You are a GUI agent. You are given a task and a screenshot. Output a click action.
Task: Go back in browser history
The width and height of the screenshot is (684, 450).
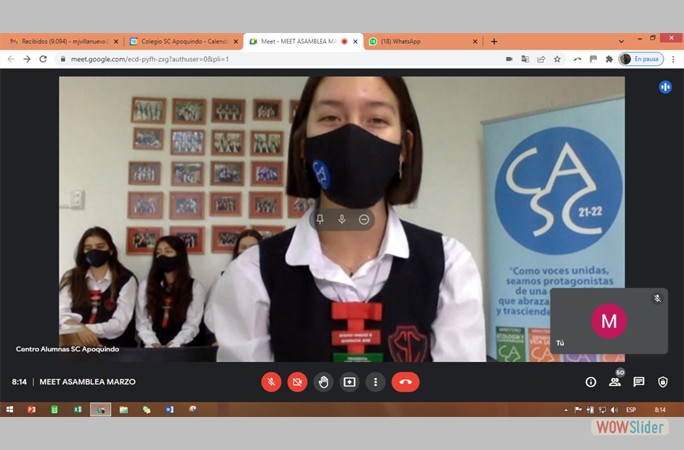pos(11,59)
